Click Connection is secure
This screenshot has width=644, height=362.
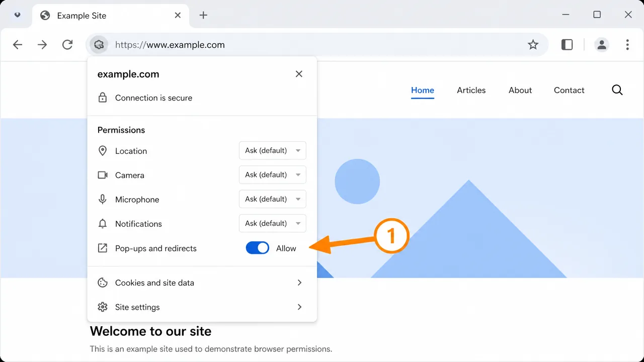click(x=153, y=98)
